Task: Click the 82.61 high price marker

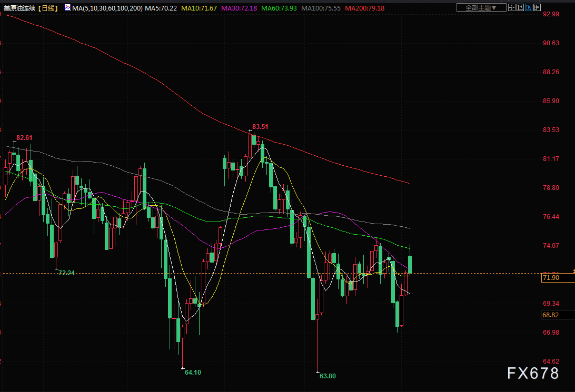Action: (24, 138)
